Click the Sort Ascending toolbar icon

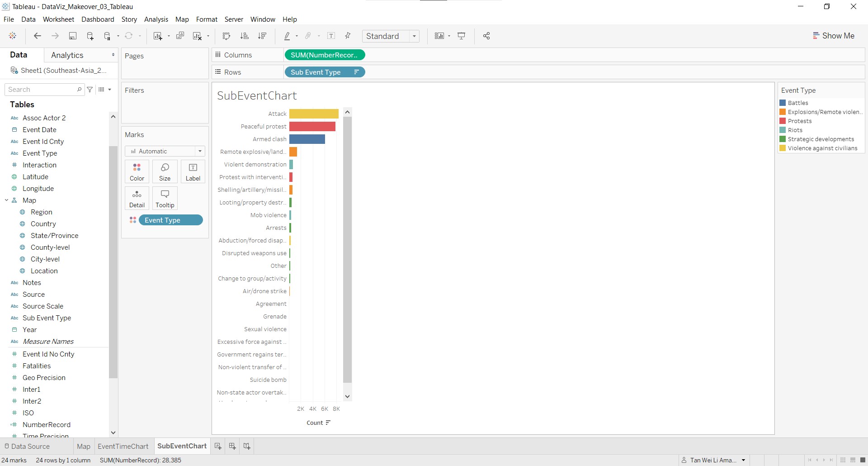tap(245, 36)
